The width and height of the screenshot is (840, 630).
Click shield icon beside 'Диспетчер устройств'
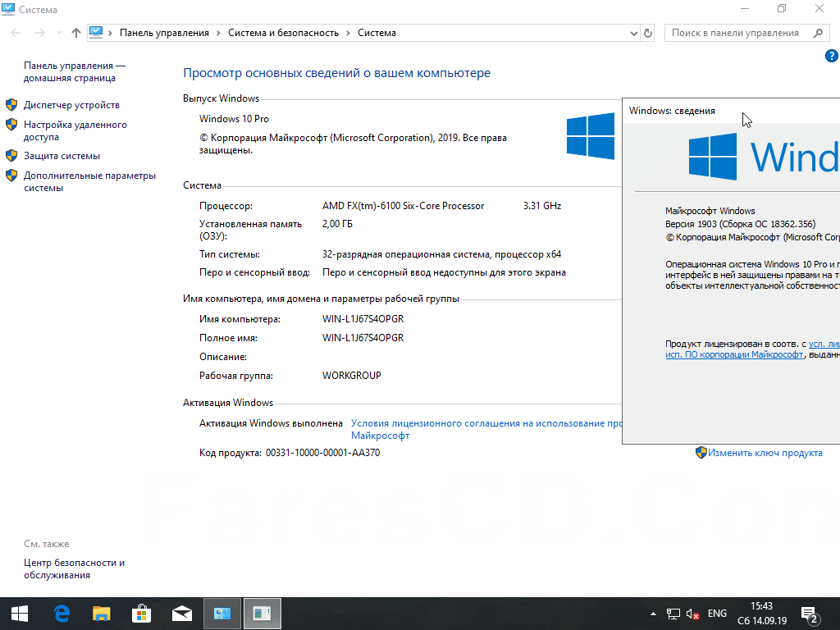pos(11,104)
